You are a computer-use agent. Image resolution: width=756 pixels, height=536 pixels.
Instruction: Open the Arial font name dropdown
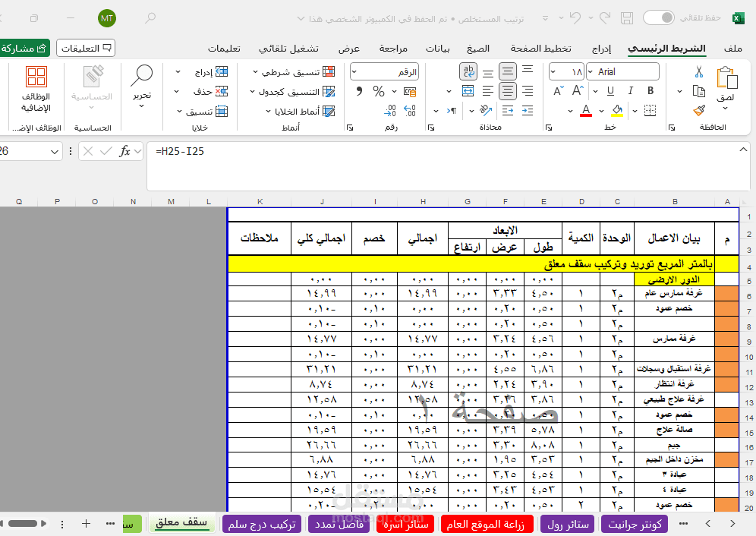[591, 72]
